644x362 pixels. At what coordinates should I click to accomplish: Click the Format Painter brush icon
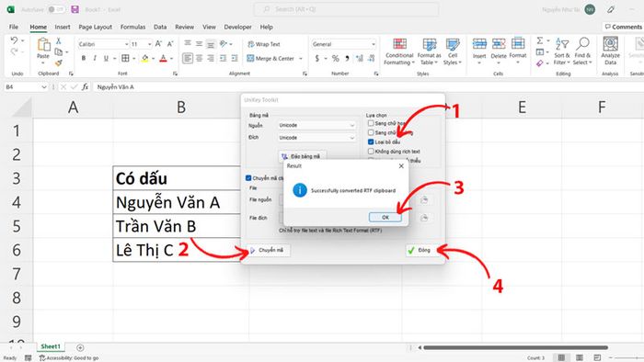tap(59, 62)
